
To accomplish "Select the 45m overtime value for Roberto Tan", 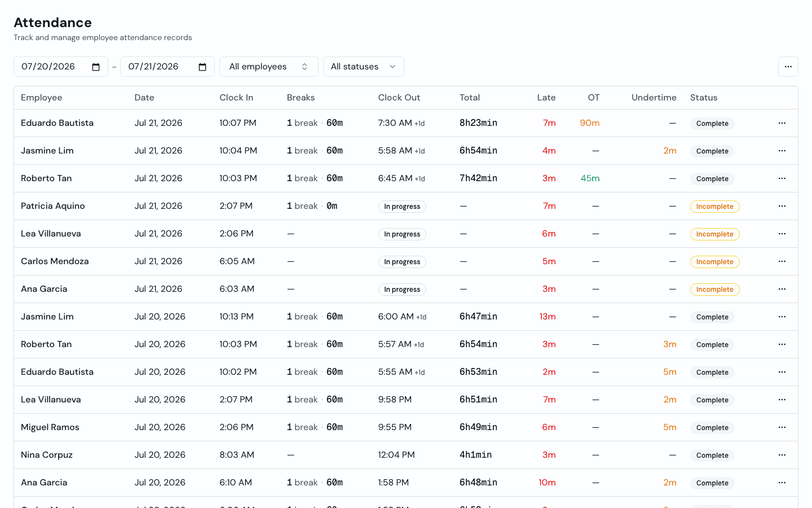I will point(590,178).
